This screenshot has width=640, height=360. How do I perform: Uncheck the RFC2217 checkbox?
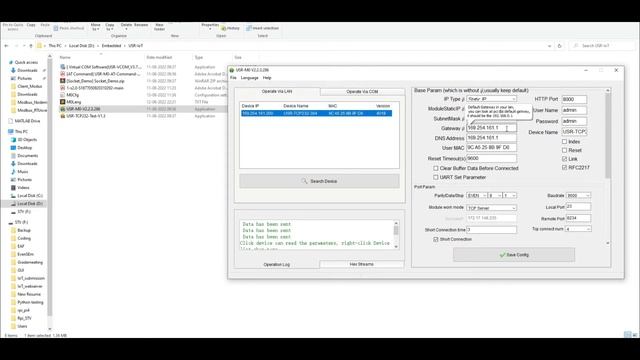[x=564, y=167]
